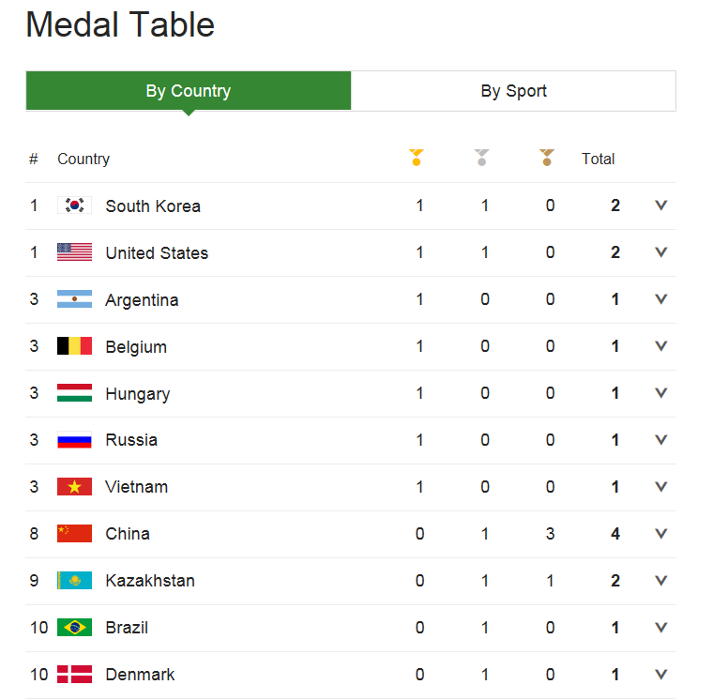Image resolution: width=728 pixels, height=700 pixels.
Task: Select the By Country tab
Action: click(x=189, y=91)
